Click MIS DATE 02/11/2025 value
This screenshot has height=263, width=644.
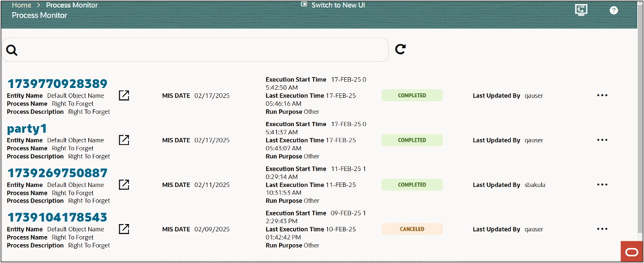(x=212, y=184)
